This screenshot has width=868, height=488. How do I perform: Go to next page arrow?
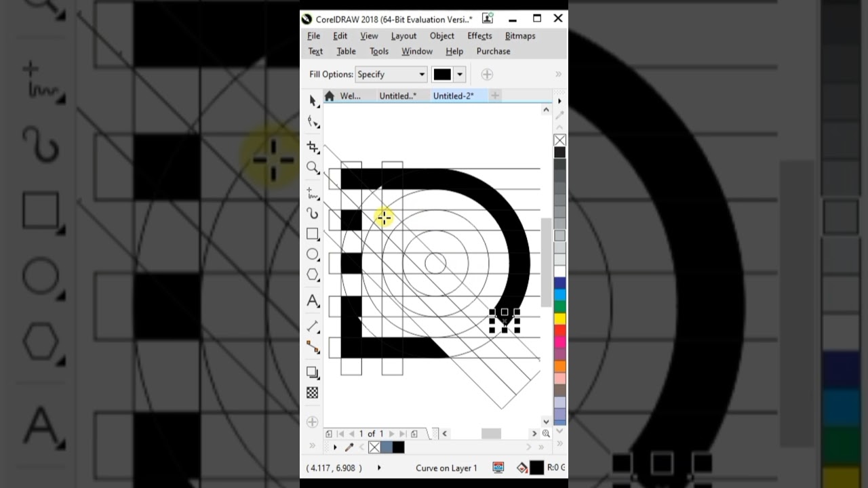(x=392, y=434)
